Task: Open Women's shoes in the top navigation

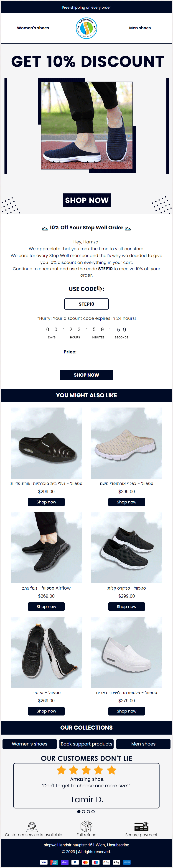Action: [33, 28]
